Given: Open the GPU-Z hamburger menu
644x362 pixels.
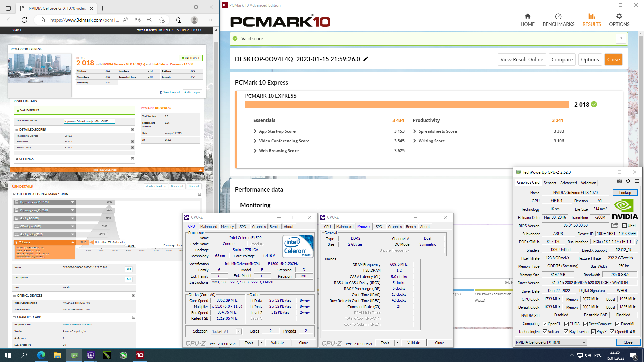Looking at the screenshot, I should coord(637,181).
